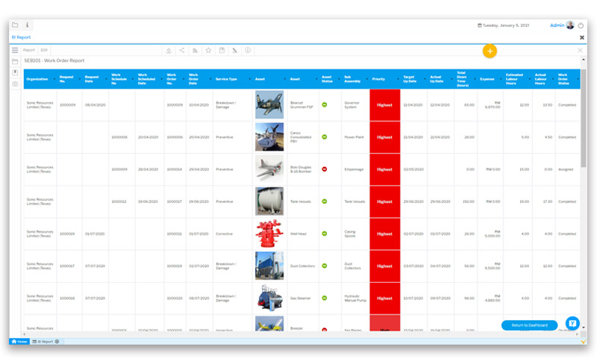Click Return to Dashboard button

pos(530,325)
